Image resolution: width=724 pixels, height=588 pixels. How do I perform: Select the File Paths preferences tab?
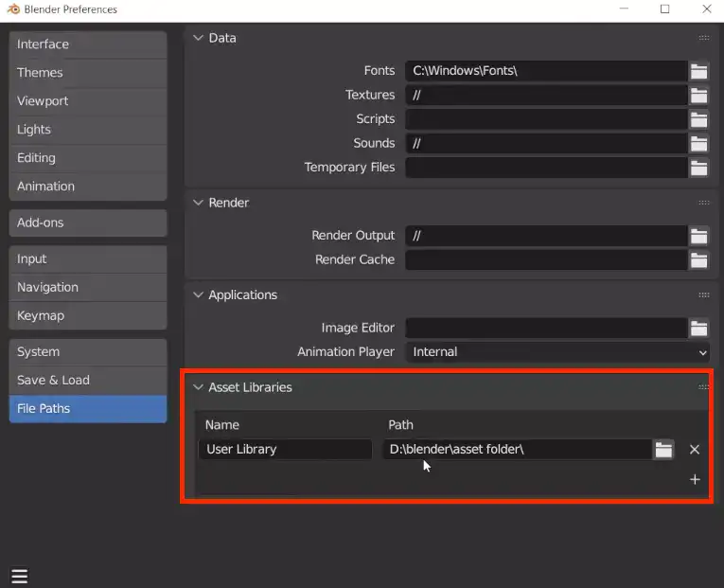coord(88,409)
